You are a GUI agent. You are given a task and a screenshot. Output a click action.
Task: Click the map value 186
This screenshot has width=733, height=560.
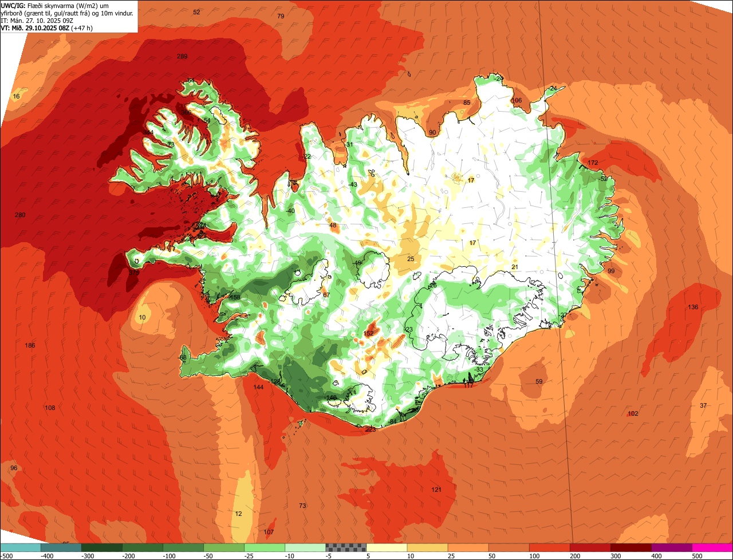(30, 345)
